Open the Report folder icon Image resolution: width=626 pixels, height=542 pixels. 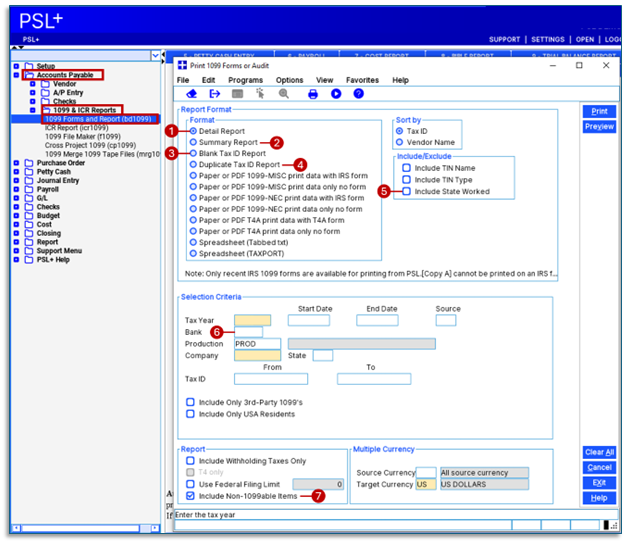point(29,242)
